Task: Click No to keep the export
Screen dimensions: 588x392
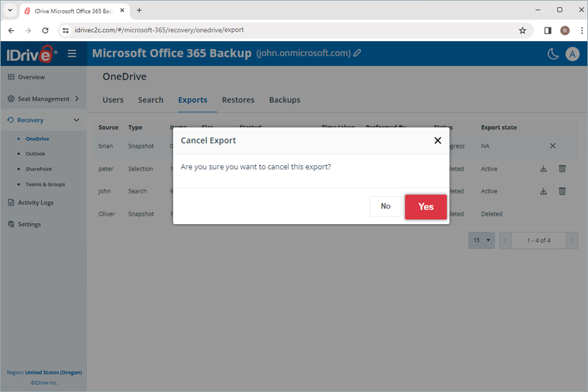Action: [x=385, y=206]
